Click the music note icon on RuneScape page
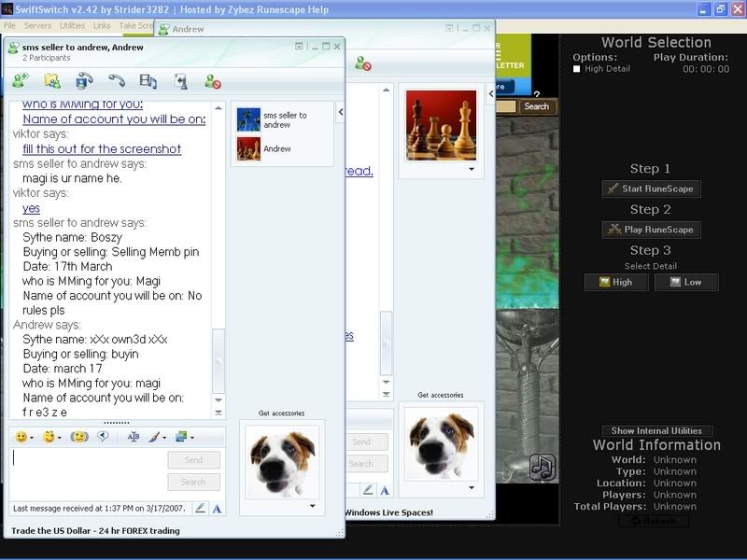Screen dimensions: 747x560 pyautogui.click(x=543, y=467)
